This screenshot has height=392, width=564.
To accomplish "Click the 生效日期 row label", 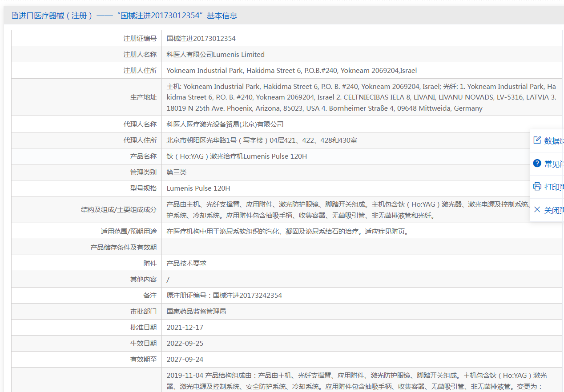I will point(143,344).
